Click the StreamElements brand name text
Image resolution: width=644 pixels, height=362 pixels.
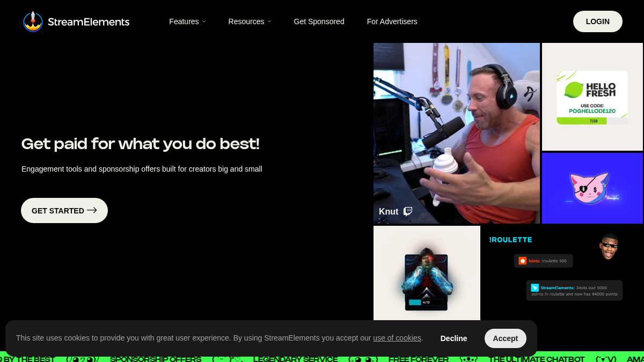click(x=89, y=22)
